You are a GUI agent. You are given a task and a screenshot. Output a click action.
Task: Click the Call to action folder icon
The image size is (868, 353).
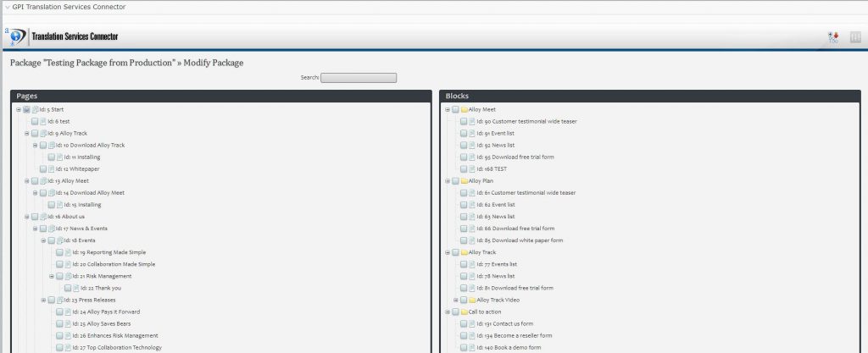tap(464, 312)
